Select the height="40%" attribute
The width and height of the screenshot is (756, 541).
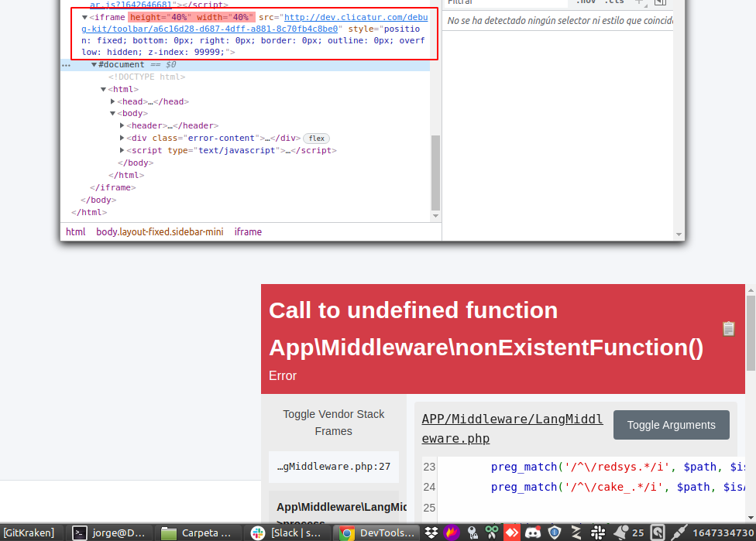(x=160, y=17)
